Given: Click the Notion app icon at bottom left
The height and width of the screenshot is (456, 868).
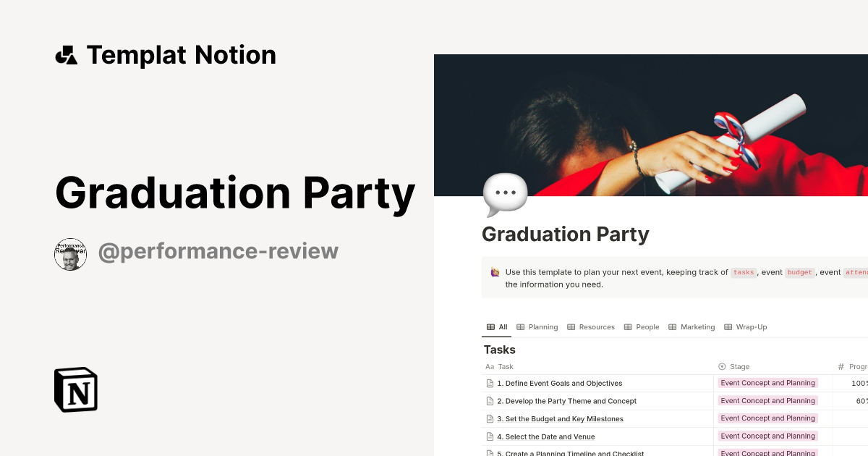Looking at the screenshot, I should [75, 390].
